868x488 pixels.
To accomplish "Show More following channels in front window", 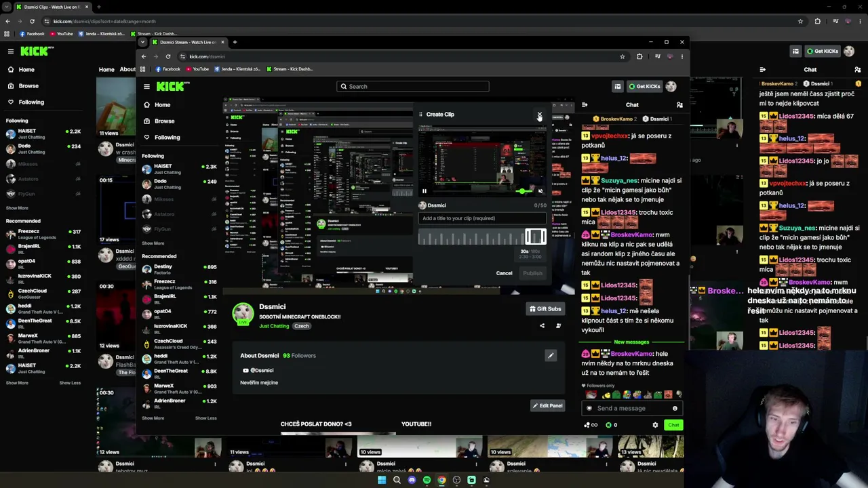I will click(153, 243).
